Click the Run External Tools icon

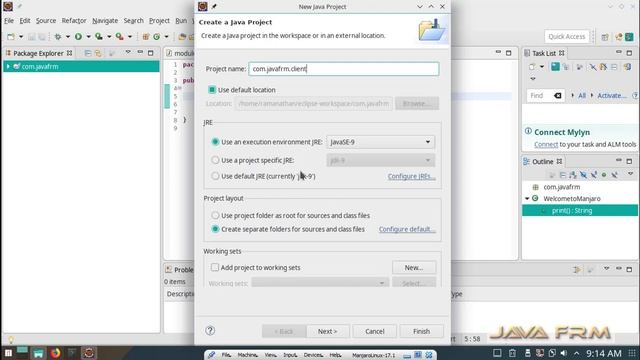click(120, 37)
